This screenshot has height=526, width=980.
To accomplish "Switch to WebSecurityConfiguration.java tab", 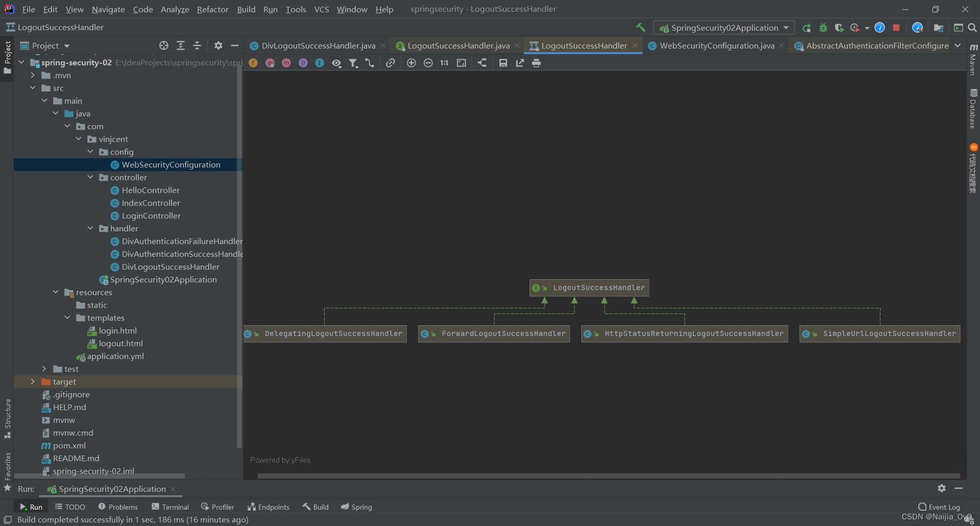I will click(x=717, y=45).
